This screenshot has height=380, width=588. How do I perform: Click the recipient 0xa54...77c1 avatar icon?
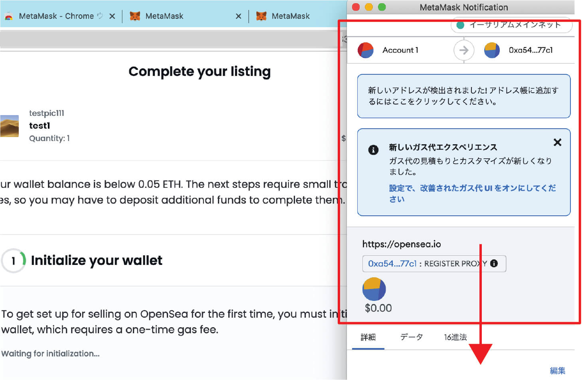click(492, 50)
